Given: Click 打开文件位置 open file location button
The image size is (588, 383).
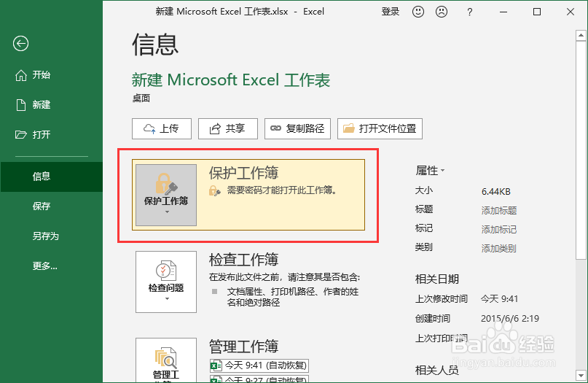Looking at the screenshot, I should coord(380,129).
